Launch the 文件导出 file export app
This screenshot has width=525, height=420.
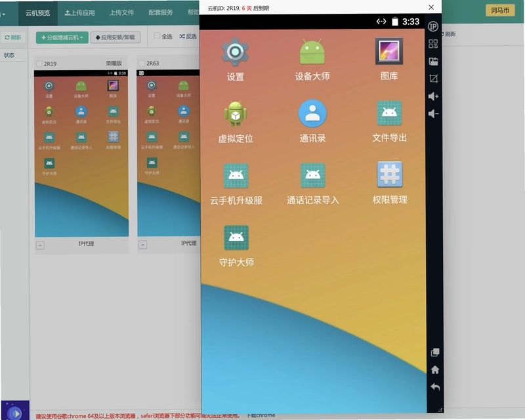(x=389, y=114)
